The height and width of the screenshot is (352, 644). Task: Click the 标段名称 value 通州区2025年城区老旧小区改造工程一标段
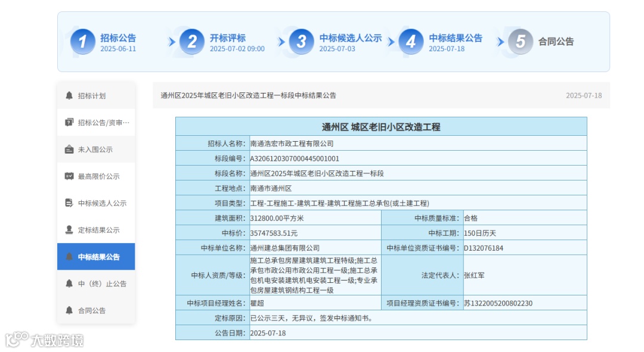317,173
